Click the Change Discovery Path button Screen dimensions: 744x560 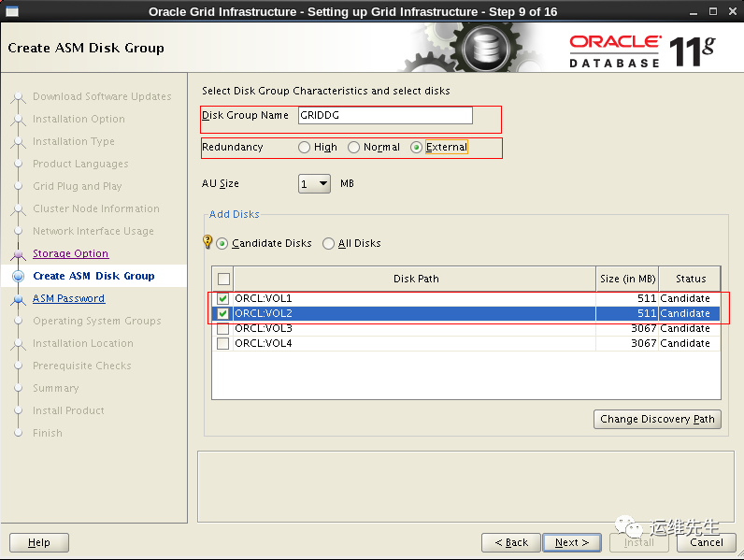pyautogui.click(x=657, y=419)
